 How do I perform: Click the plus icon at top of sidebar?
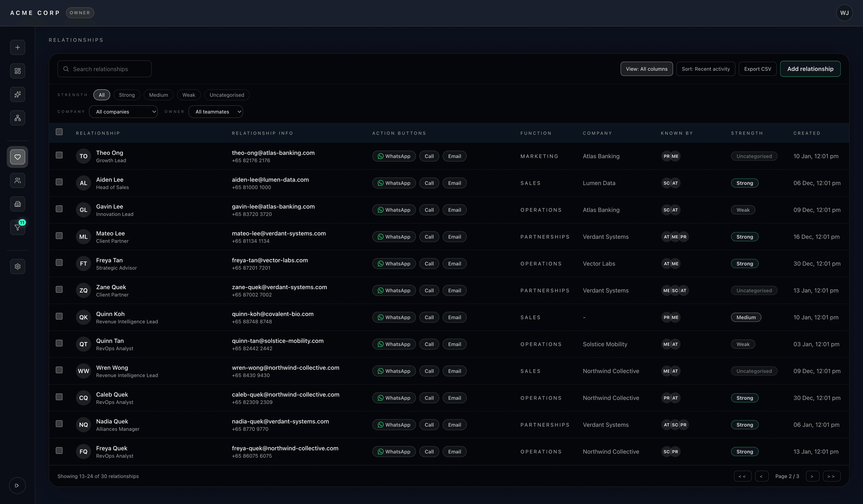(18, 47)
